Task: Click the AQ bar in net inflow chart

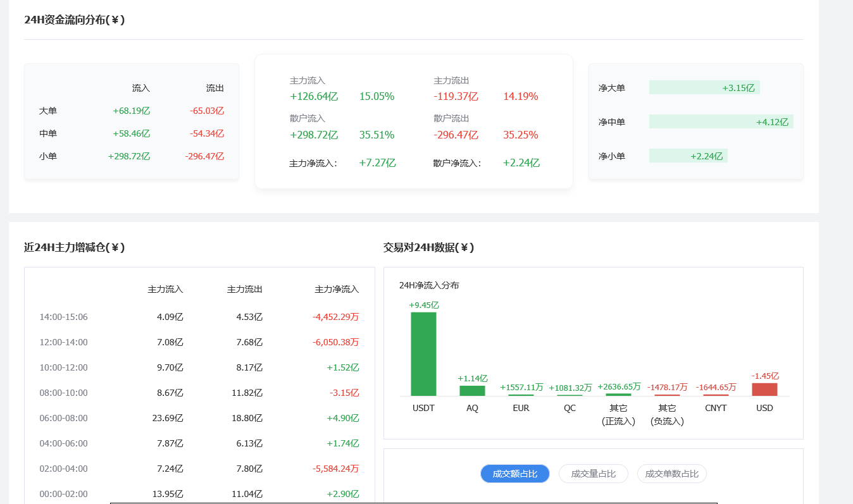Action: tap(472, 391)
